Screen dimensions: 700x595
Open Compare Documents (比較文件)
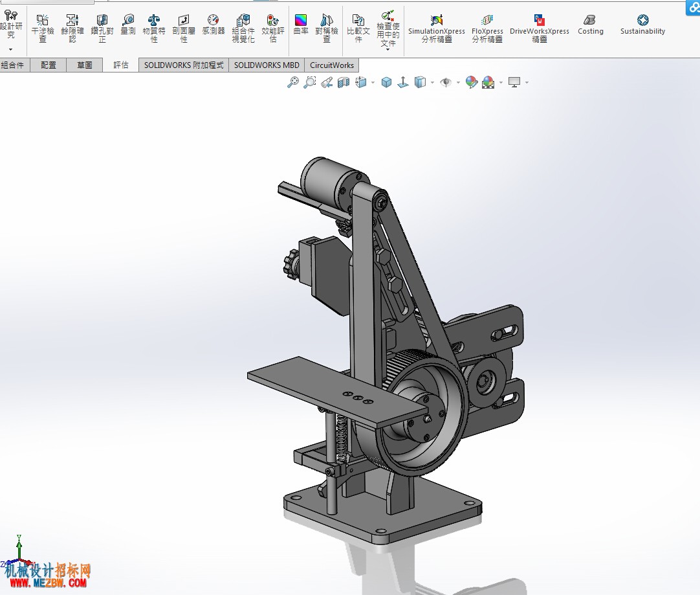click(x=358, y=28)
